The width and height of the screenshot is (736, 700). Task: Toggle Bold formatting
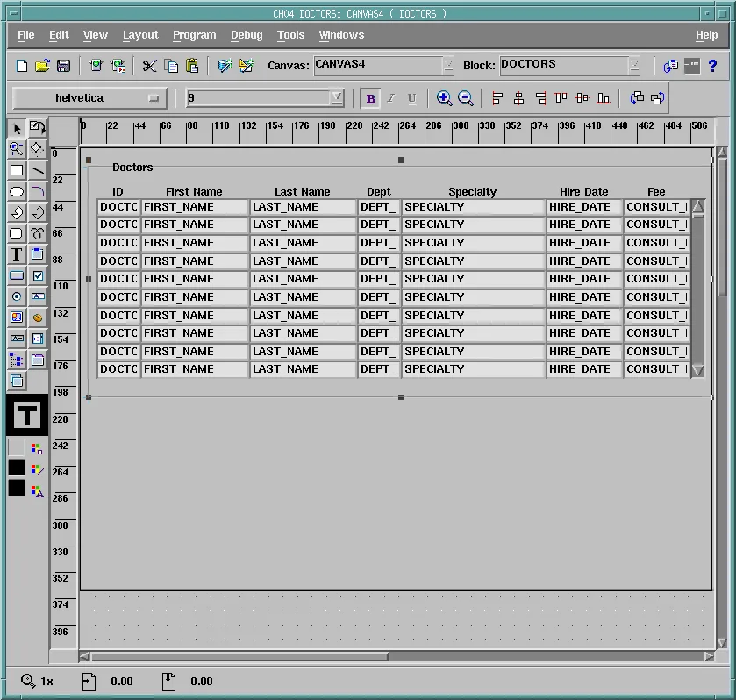370,98
